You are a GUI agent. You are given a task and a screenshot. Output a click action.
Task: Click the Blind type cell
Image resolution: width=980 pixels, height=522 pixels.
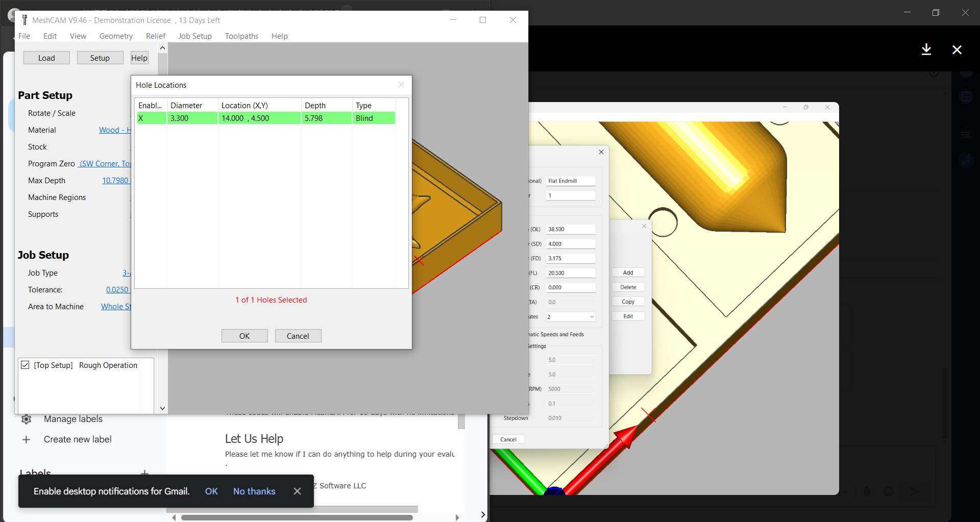[x=374, y=118]
